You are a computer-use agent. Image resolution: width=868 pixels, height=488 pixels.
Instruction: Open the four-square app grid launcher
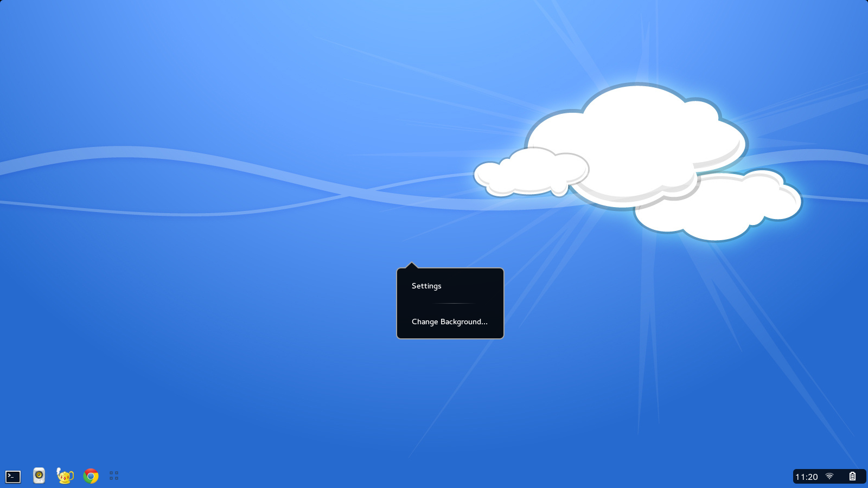pos(114,476)
